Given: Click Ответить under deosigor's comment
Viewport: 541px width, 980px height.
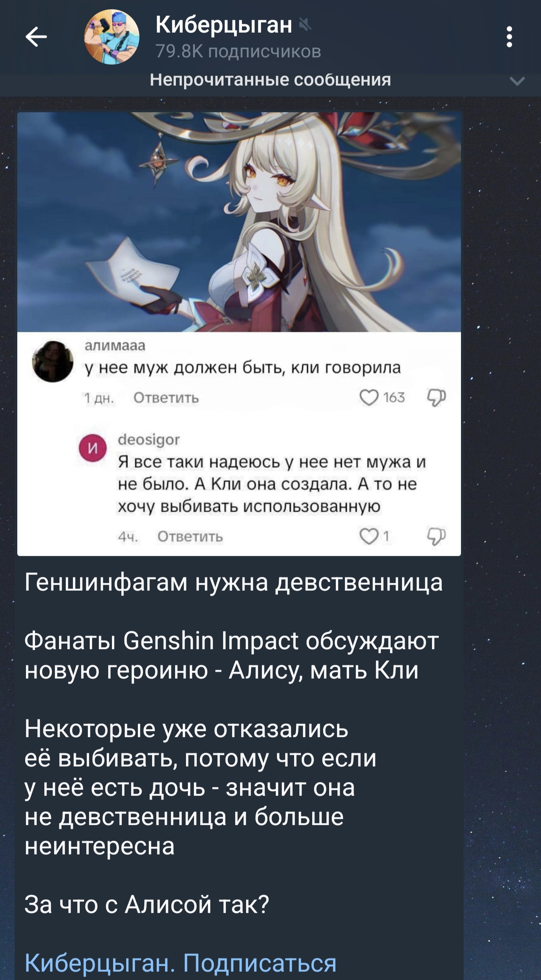Looking at the screenshot, I should point(190,537).
